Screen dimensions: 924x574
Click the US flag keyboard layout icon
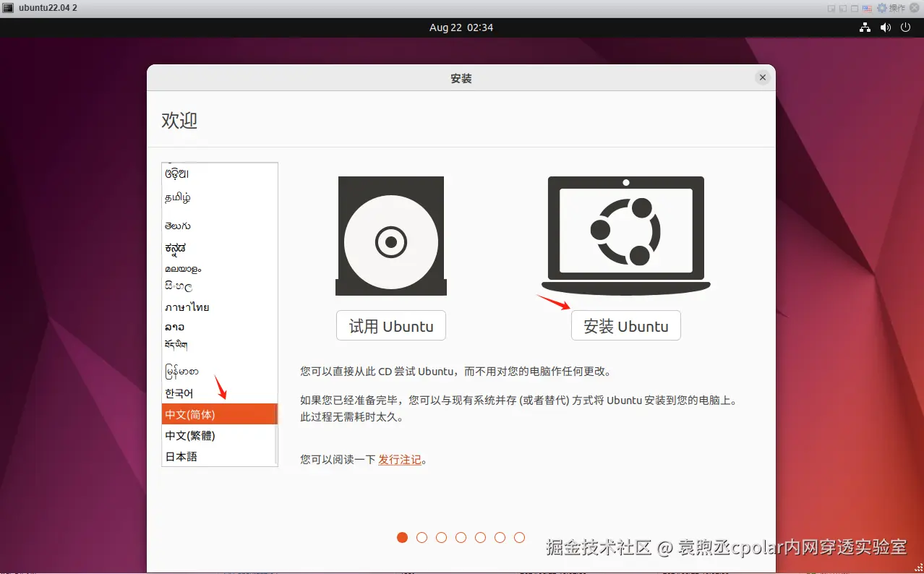(867, 8)
